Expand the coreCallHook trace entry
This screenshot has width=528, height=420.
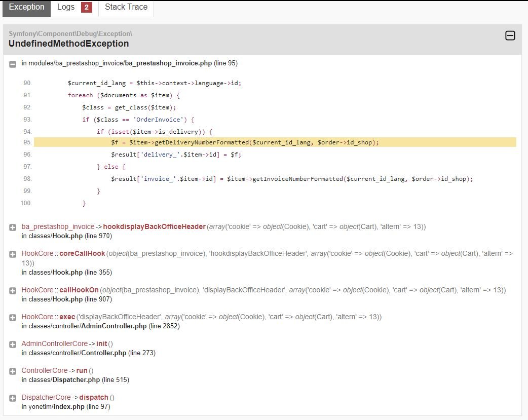pos(13,254)
